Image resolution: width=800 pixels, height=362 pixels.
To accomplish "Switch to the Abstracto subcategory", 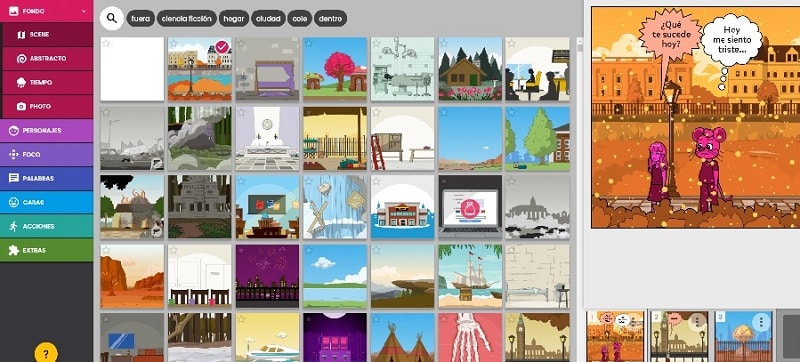I will (48, 59).
